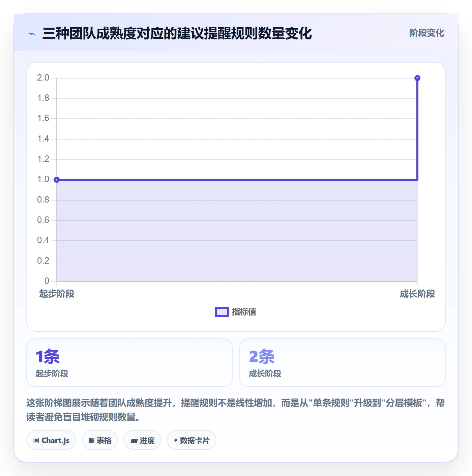Click the lightning bolt icon beside the title
472x476 pixels.
click(x=32, y=34)
